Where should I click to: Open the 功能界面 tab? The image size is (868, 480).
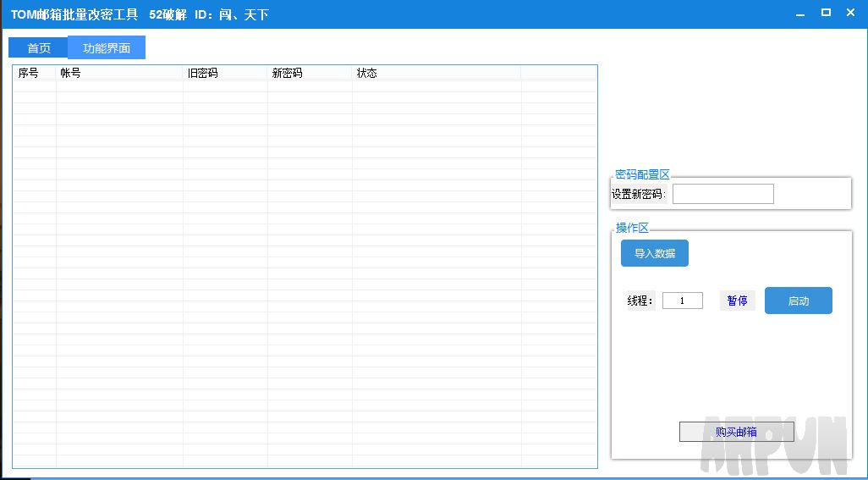(x=107, y=47)
